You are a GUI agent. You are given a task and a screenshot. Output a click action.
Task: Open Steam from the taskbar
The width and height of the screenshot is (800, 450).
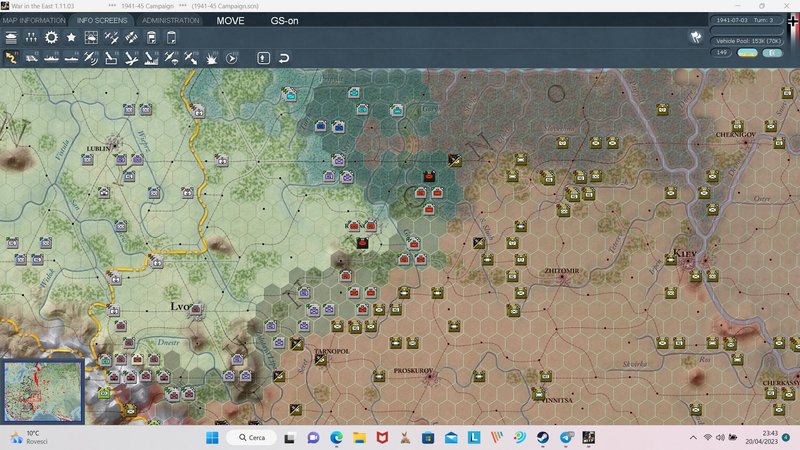[x=543, y=437]
